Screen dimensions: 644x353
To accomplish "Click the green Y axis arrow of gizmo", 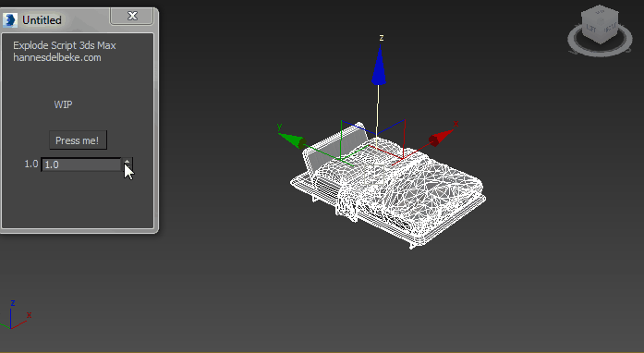I will (x=292, y=140).
